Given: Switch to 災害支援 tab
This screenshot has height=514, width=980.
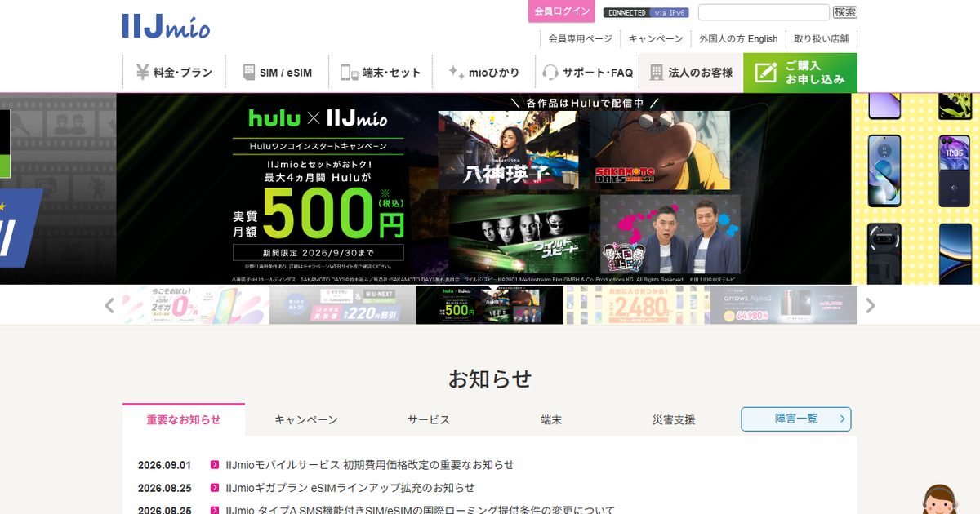Looking at the screenshot, I should coord(674,419).
